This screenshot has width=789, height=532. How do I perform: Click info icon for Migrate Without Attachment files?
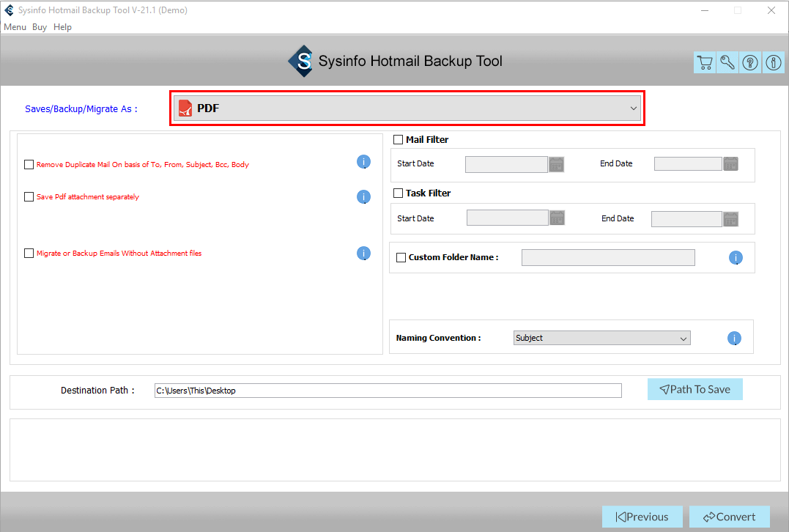tap(364, 253)
